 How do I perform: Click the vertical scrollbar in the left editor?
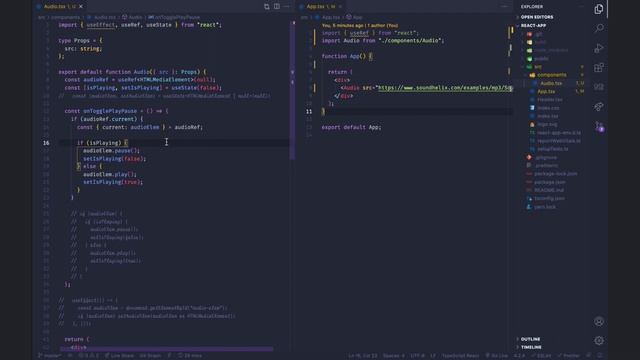292,90
